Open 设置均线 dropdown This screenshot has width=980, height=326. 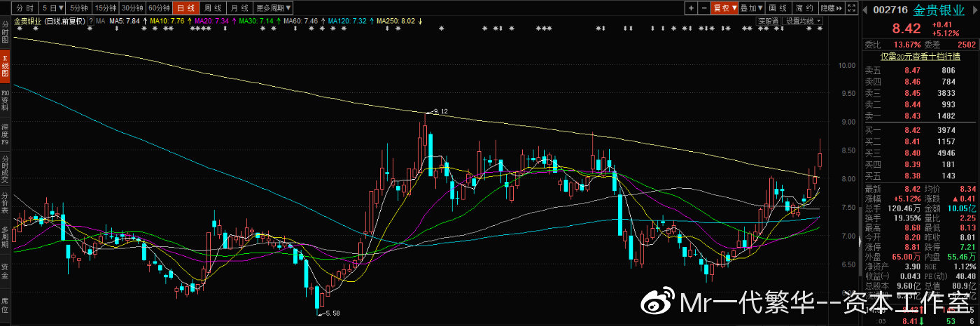803,21
